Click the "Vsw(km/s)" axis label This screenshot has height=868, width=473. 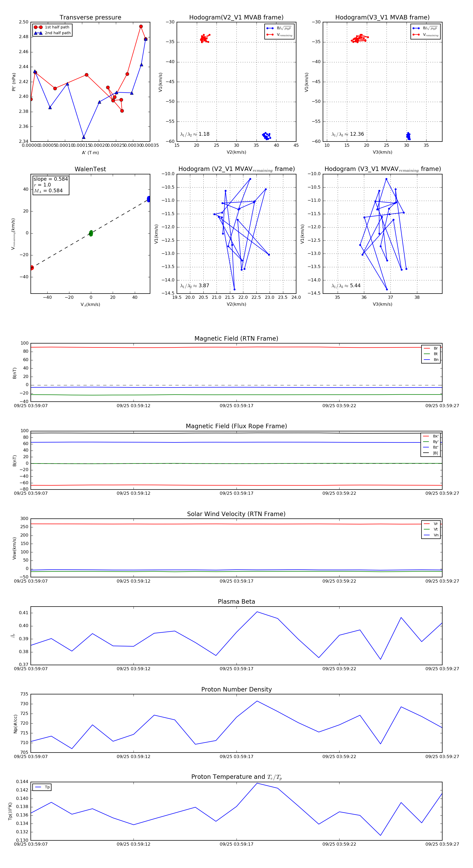[14, 549]
